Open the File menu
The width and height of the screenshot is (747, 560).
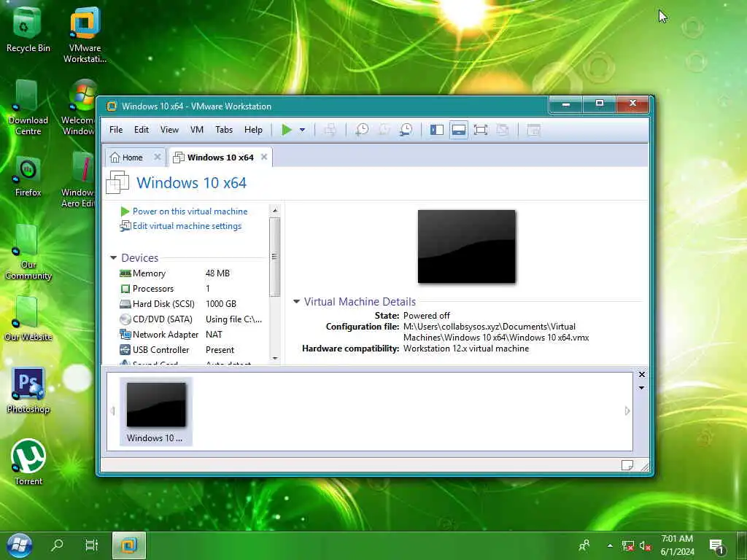(116, 130)
